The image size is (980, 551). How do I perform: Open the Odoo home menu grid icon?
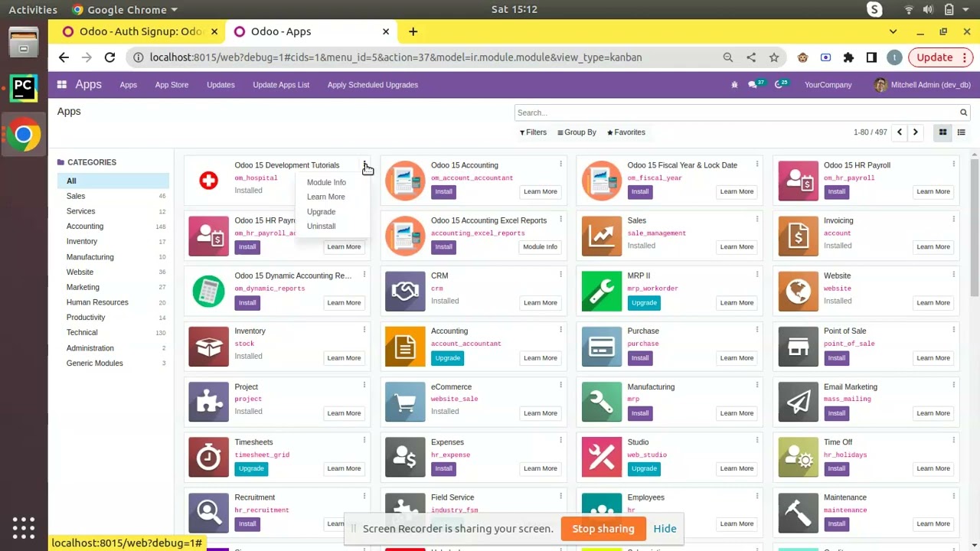click(62, 85)
